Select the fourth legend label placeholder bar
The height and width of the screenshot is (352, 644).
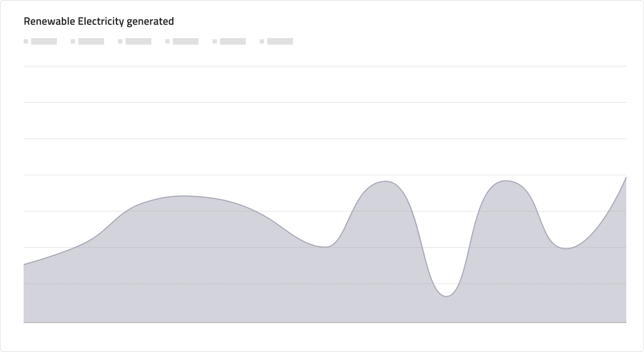pyautogui.click(x=186, y=41)
